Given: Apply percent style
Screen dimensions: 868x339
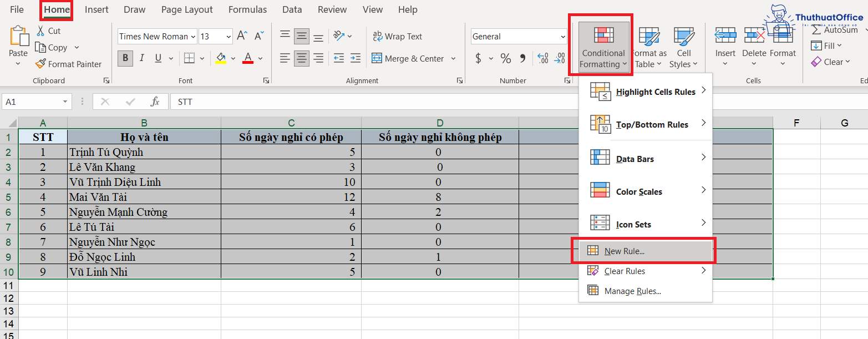Looking at the screenshot, I should coord(506,58).
